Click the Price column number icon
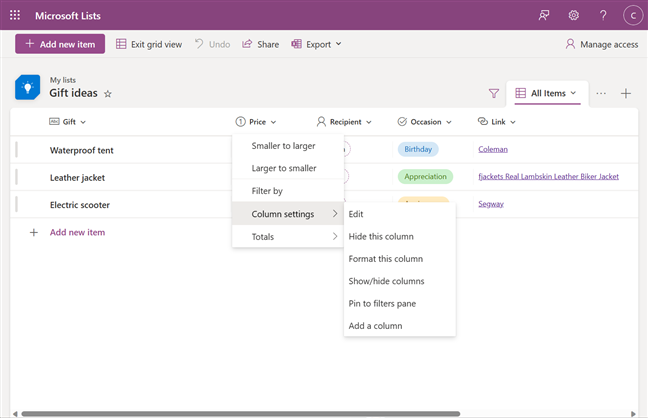 [241, 122]
